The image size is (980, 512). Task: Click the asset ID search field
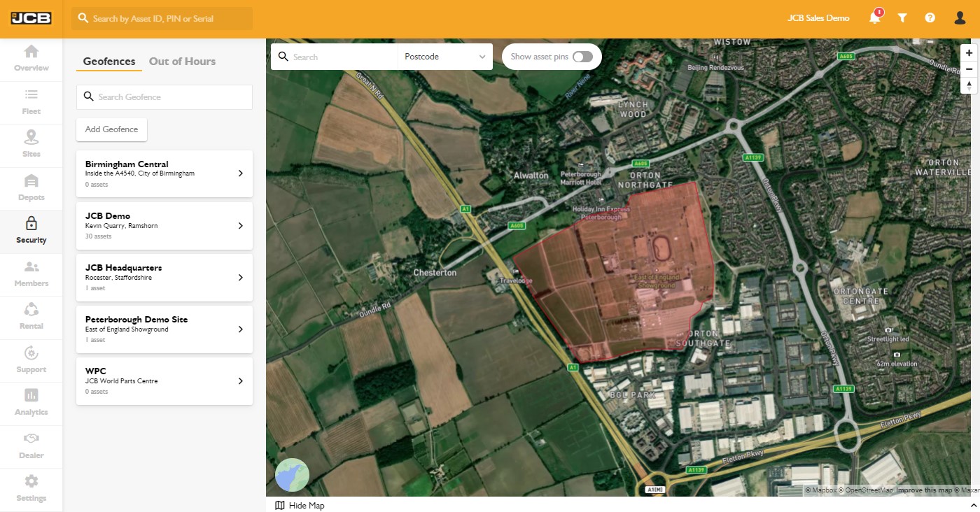click(162, 18)
